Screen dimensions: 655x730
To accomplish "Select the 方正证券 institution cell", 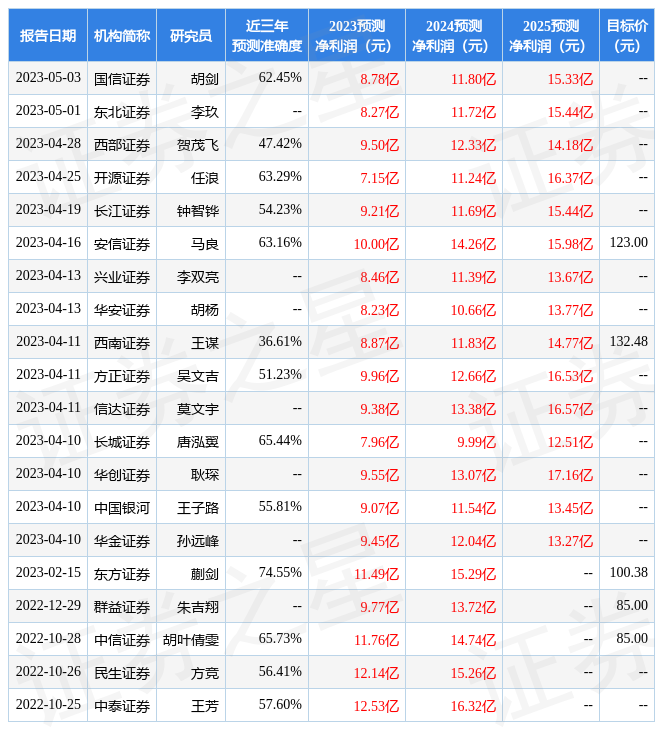I will pos(122,376).
